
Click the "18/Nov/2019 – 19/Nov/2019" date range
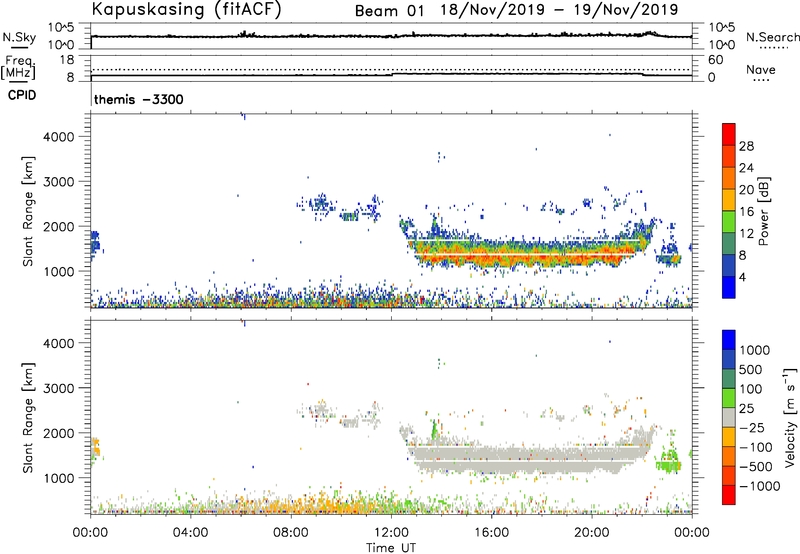point(559,10)
